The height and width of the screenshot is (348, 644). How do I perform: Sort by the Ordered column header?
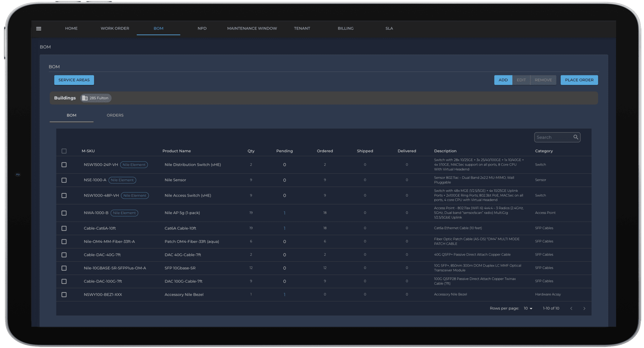pyautogui.click(x=325, y=151)
